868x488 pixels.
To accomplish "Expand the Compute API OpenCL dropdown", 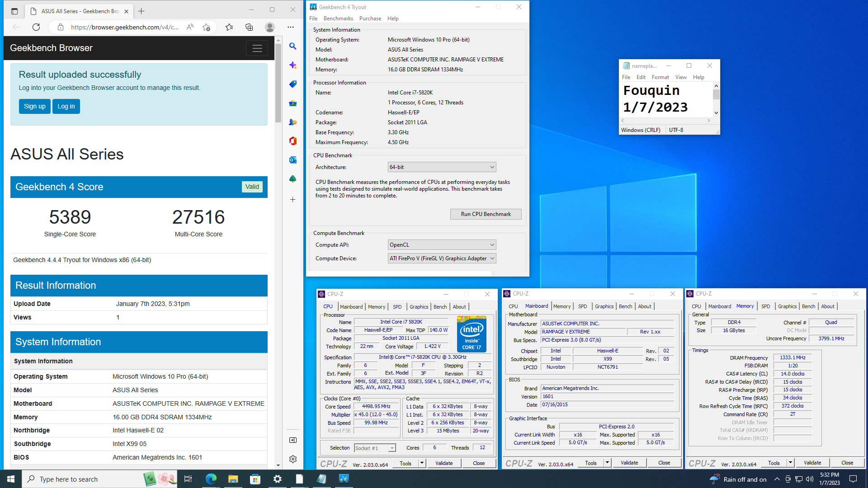I will 442,245.
